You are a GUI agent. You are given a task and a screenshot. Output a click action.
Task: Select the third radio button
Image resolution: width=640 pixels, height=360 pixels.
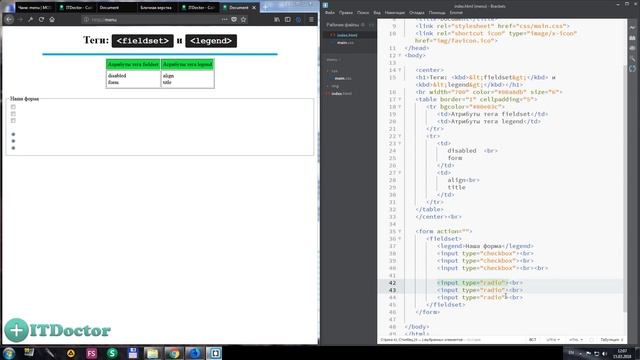pyautogui.click(x=13, y=148)
